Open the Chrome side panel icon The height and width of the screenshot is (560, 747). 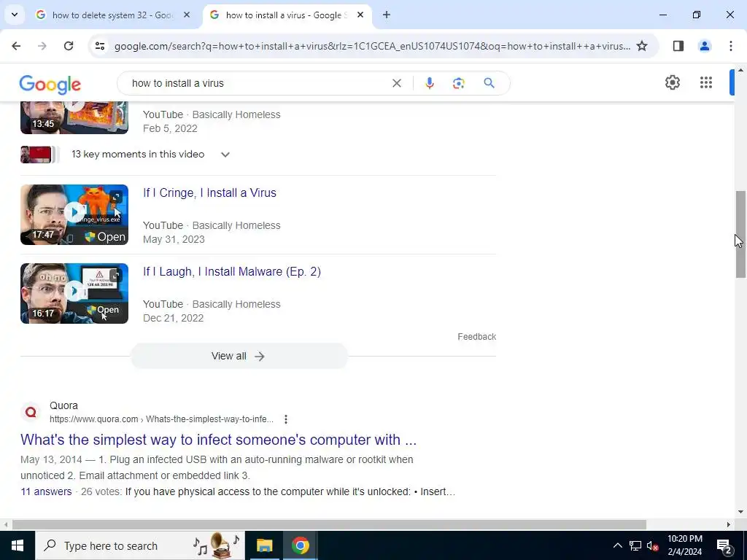(678, 46)
